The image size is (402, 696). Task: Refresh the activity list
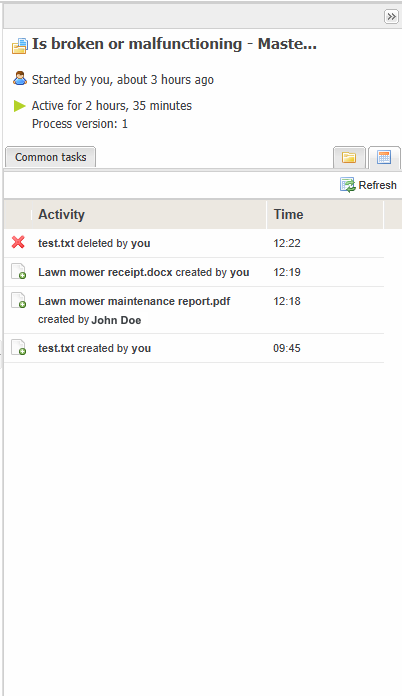[368, 185]
